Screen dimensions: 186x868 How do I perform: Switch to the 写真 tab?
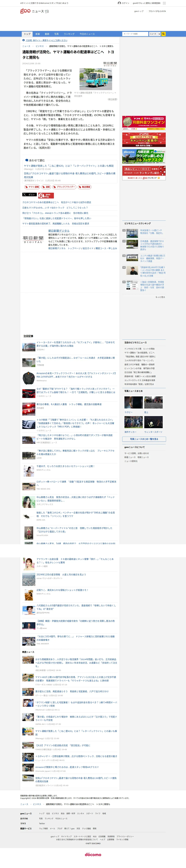56,34
